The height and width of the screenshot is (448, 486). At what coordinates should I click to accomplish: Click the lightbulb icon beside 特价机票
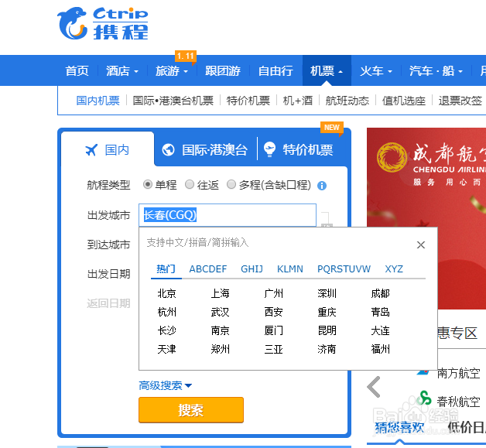pyautogui.click(x=269, y=149)
